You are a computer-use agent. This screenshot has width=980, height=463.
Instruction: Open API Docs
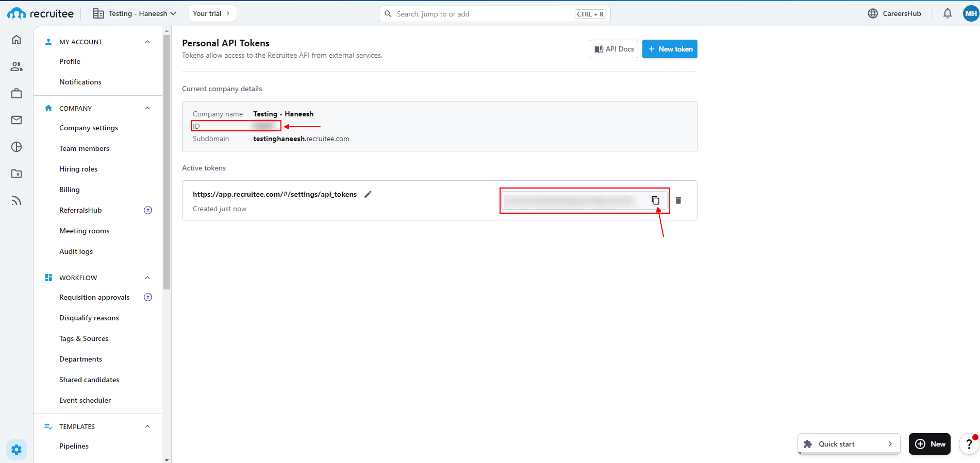614,49
